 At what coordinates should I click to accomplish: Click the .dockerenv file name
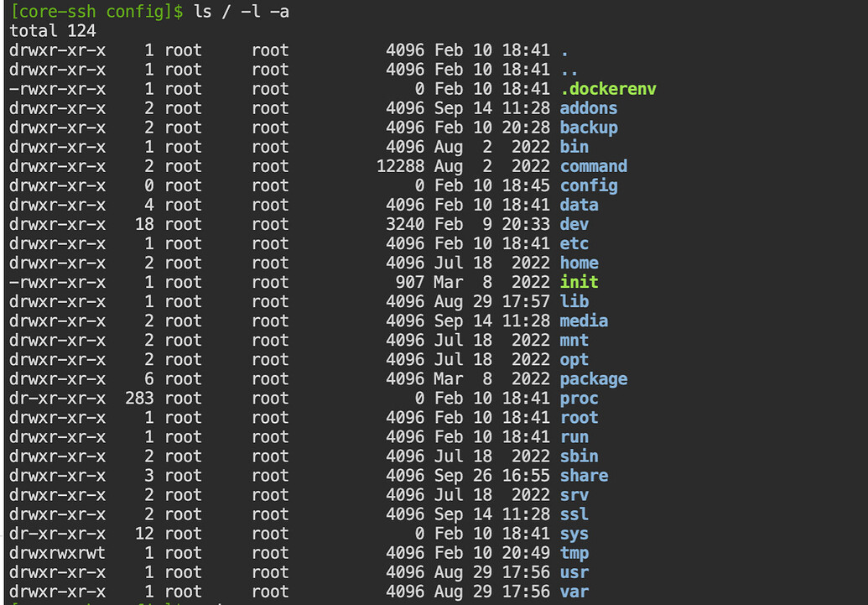pos(608,89)
